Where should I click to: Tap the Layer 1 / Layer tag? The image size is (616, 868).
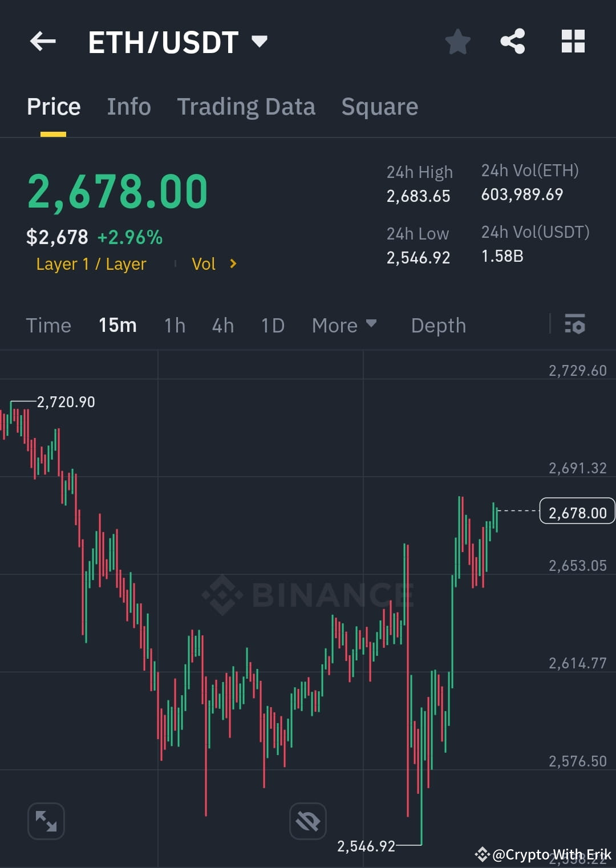tap(91, 263)
